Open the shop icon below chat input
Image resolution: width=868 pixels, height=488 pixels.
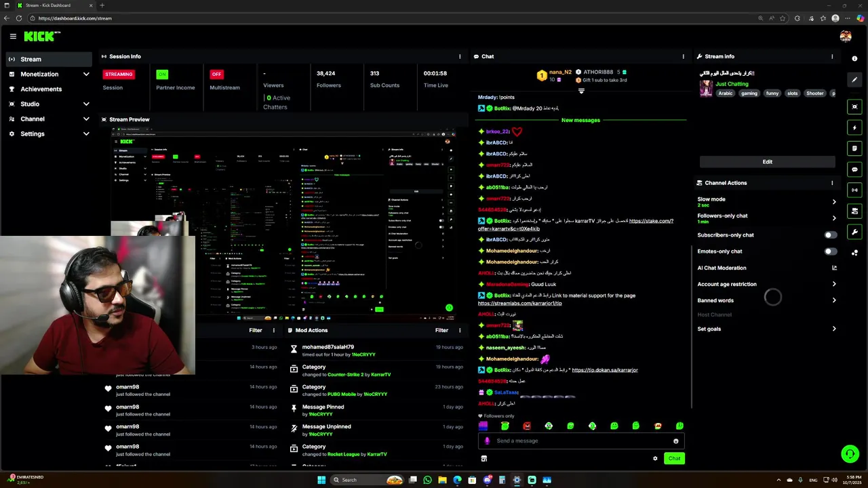click(x=484, y=459)
